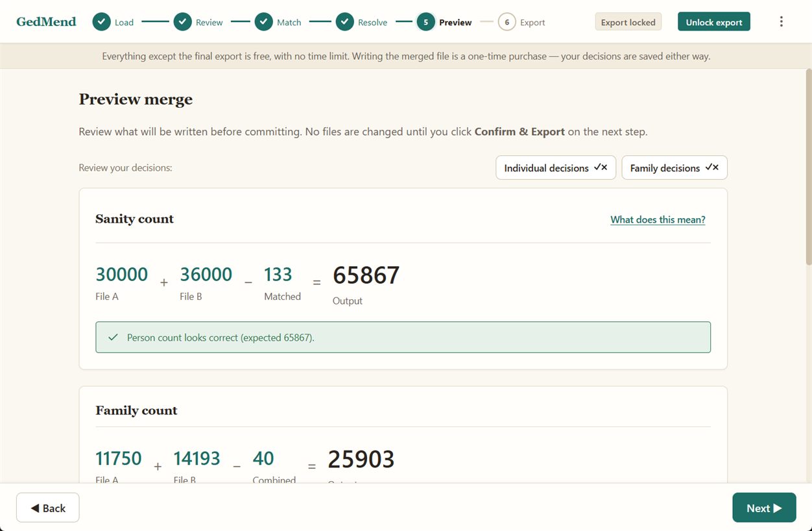The height and width of the screenshot is (531, 812).
Task: Click the Export locked badge
Action: coord(628,22)
